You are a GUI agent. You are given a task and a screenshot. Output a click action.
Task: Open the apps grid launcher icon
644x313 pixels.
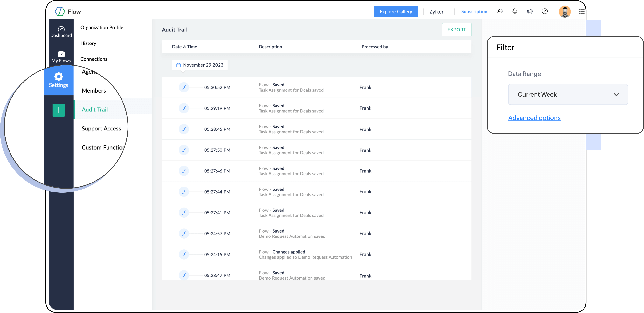pyautogui.click(x=582, y=11)
